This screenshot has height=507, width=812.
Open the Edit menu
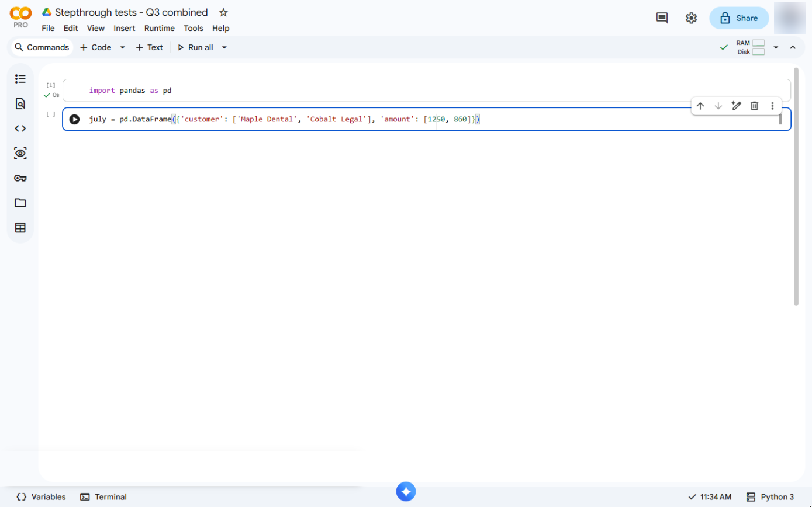coord(71,28)
